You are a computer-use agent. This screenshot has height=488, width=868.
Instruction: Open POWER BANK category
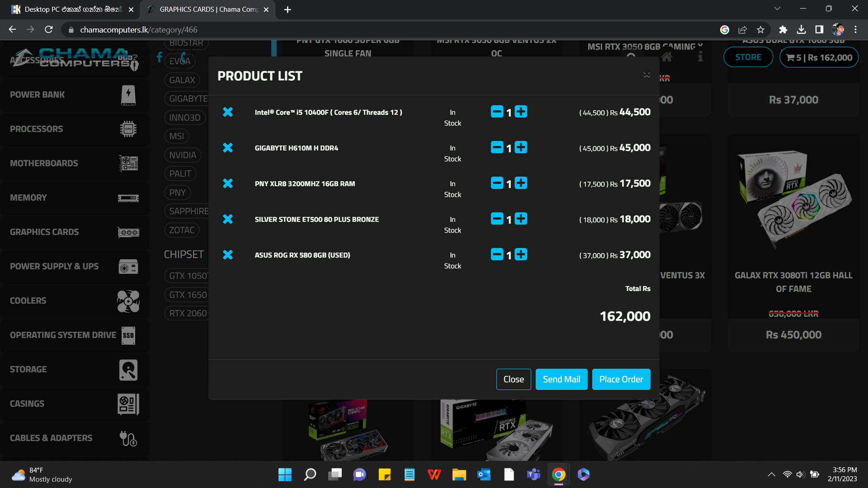coord(75,95)
